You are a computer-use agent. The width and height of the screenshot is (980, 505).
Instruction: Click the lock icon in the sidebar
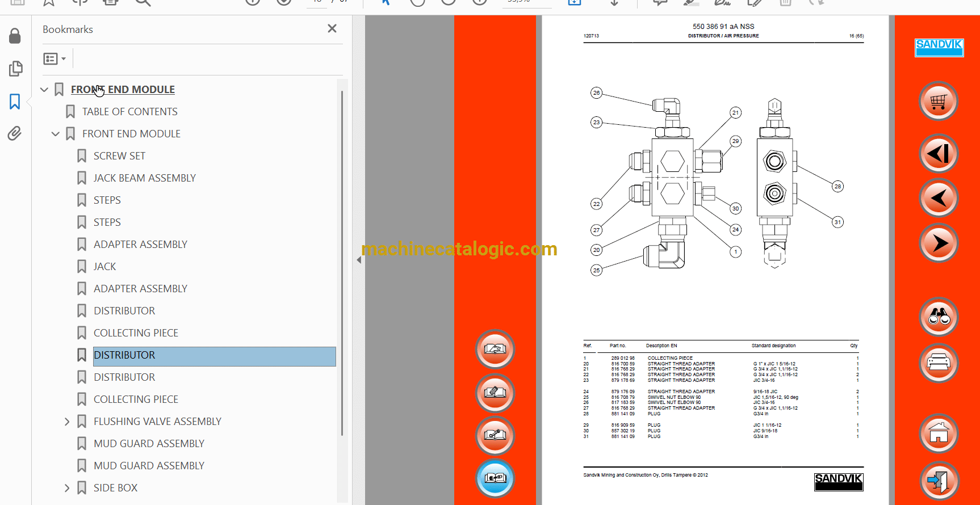tap(15, 36)
